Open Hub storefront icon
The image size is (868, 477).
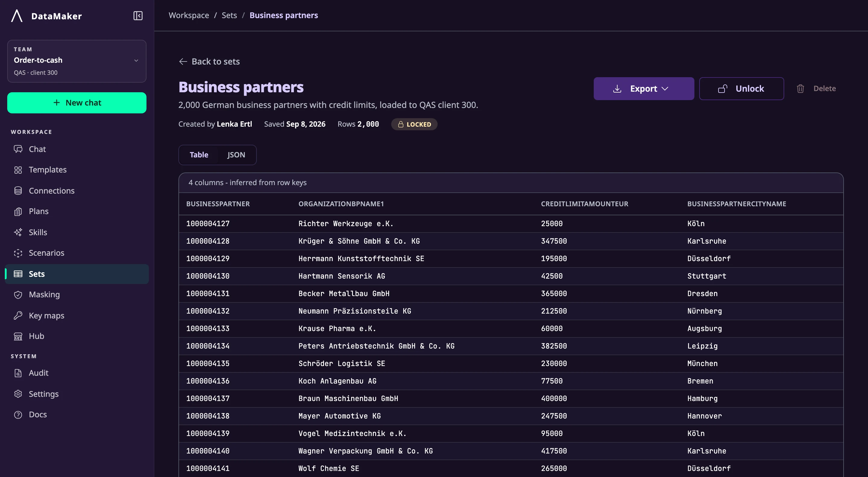18,336
